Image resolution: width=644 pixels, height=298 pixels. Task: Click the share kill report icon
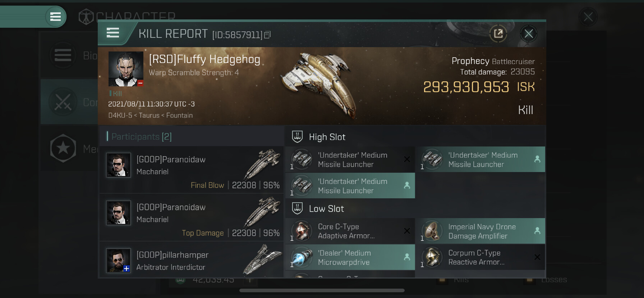(498, 34)
